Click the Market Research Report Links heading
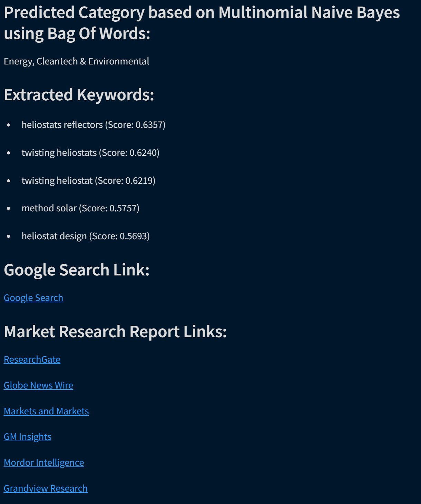The width and height of the screenshot is (421, 504). [115, 332]
